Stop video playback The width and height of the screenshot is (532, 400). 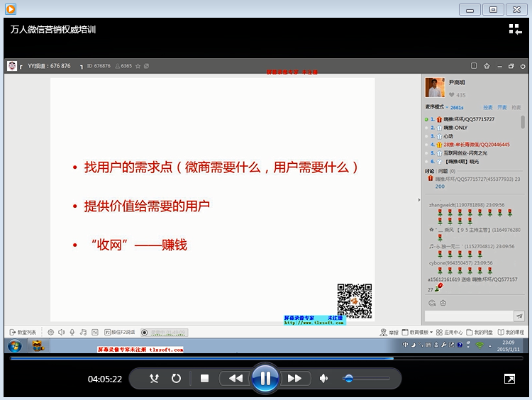pyautogui.click(x=204, y=379)
